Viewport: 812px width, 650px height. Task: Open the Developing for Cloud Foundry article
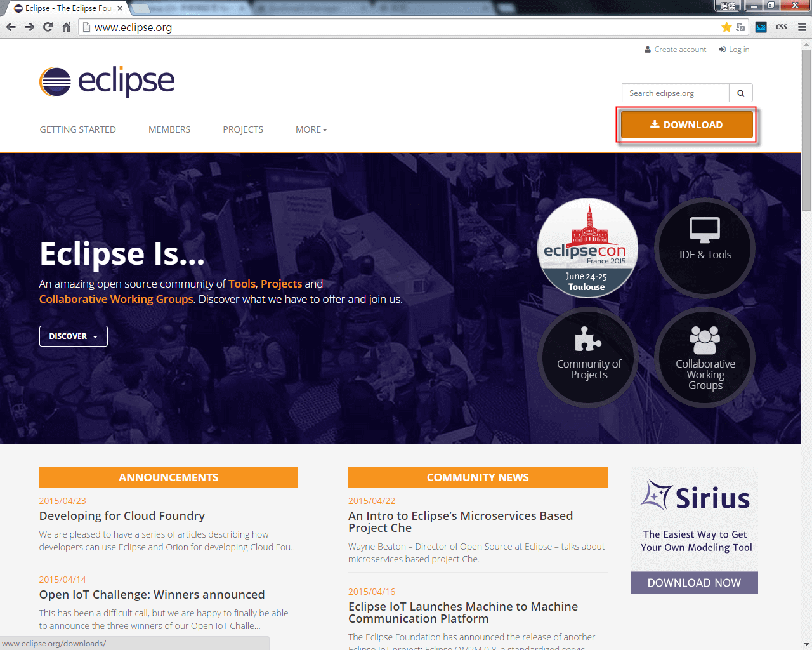click(122, 515)
